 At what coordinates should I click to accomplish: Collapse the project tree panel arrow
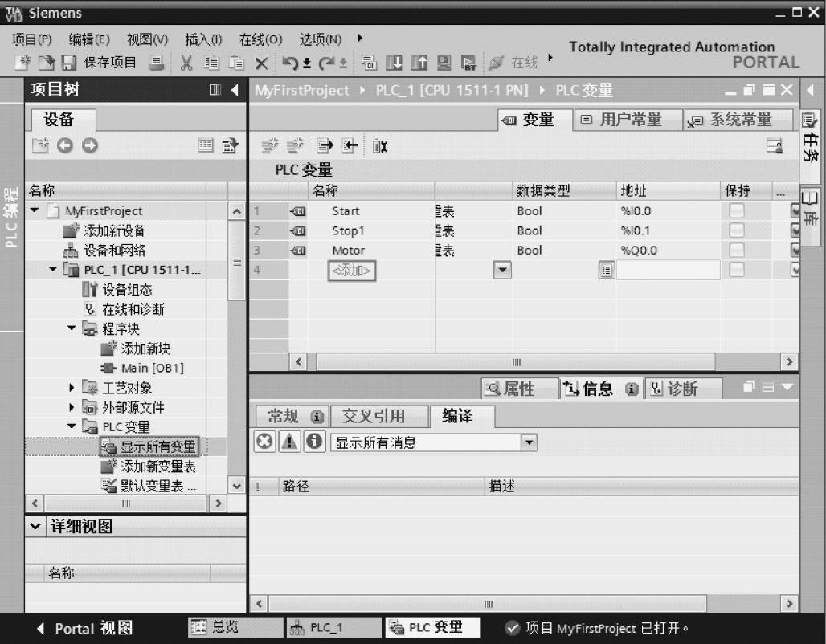(235, 90)
